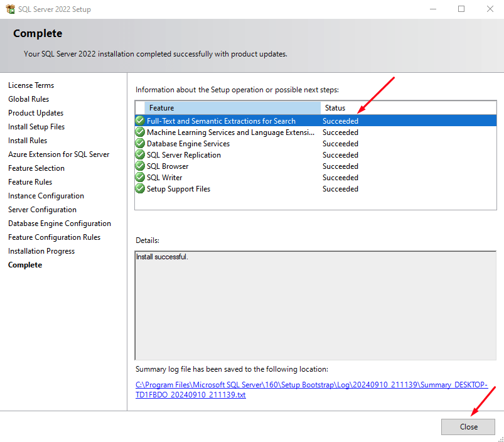Click green check icon for Full-Text and Semantic Extractions
Image resolution: width=504 pixels, height=442 pixels.
[x=140, y=121]
